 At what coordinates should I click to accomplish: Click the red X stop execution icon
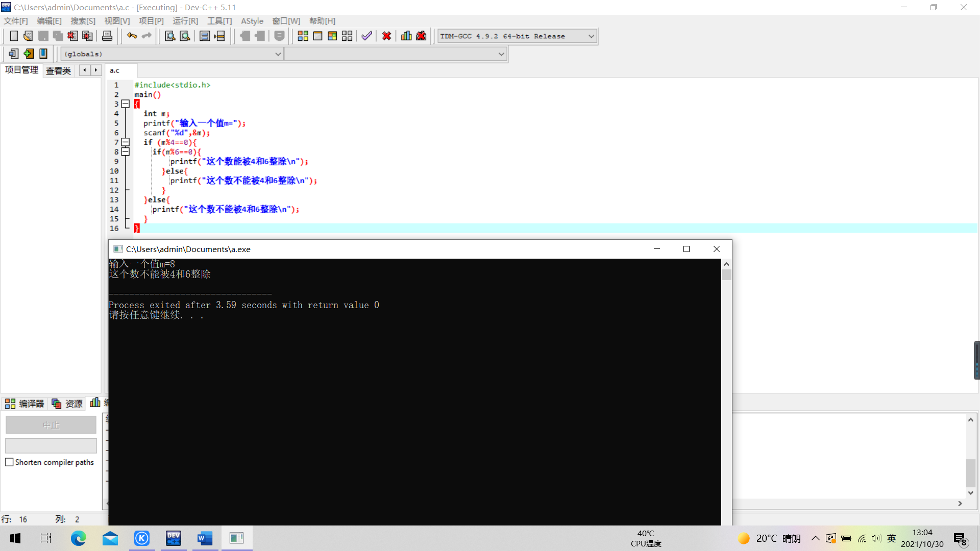coord(386,36)
